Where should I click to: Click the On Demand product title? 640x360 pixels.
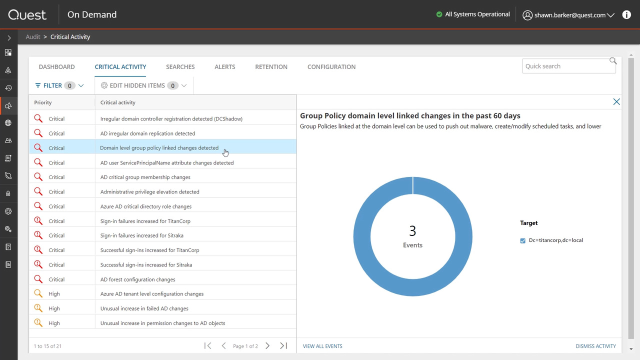92,15
